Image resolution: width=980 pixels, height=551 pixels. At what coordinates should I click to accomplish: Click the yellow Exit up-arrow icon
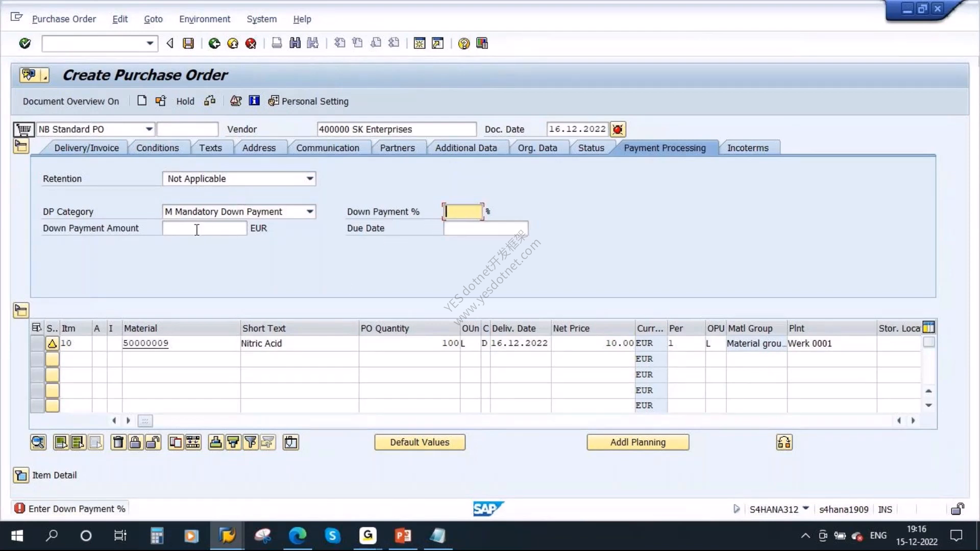coord(233,43)
